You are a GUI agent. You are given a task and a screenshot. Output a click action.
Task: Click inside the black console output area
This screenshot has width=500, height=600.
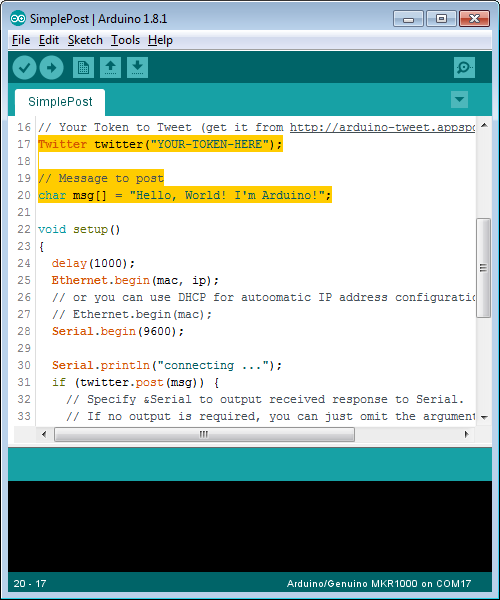click(250, 526)
